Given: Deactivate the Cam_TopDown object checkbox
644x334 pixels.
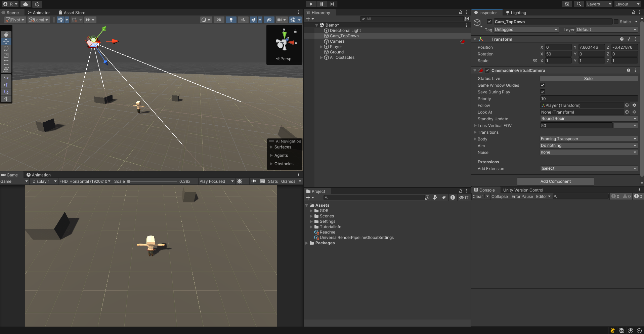Looking at the screenshot, I should (x=489, y=22).
